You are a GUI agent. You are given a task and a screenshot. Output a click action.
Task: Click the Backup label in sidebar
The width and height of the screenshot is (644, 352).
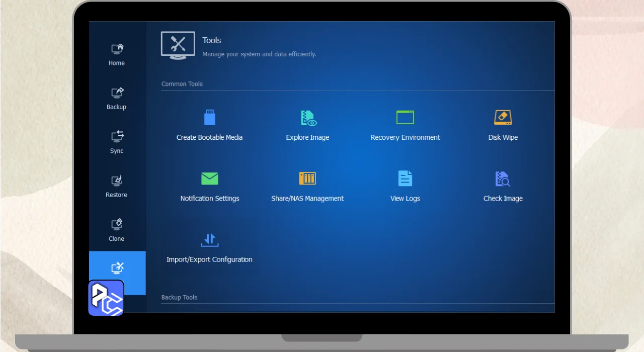click(116, 107)
